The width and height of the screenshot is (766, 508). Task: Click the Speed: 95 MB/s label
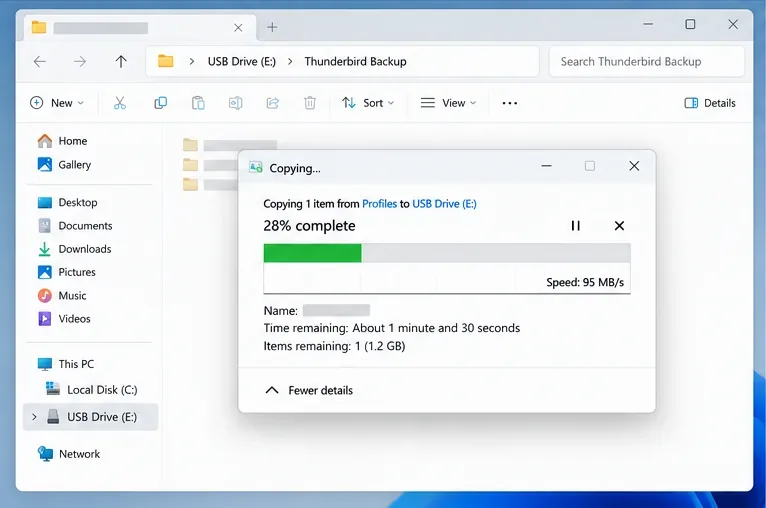coord(585,282)
